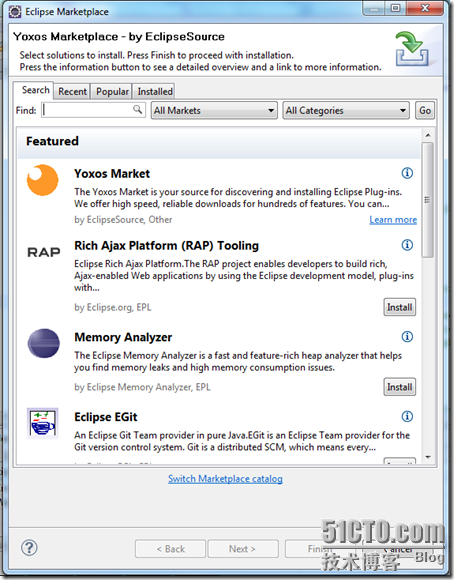
Task: Click the Memory Analyzer sphere icon
Action: pyautogui.click(x=44, y=343)
